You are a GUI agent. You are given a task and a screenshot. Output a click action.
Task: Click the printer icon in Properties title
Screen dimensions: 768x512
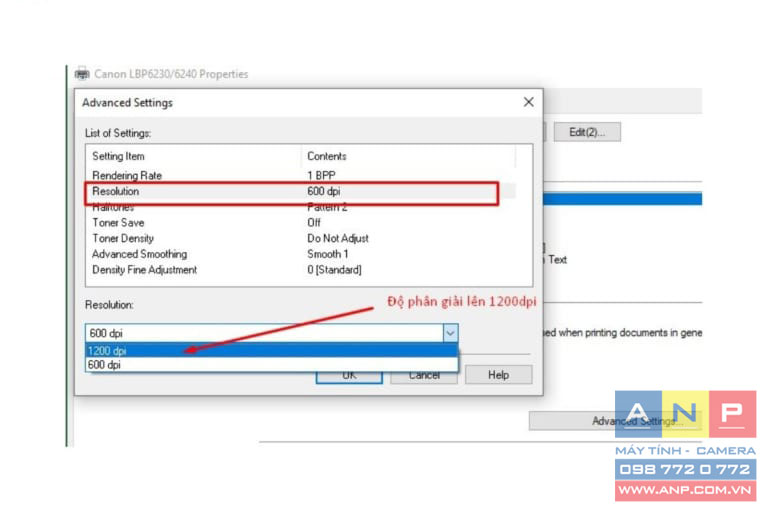pyautogui.click(x=82, y=73)
